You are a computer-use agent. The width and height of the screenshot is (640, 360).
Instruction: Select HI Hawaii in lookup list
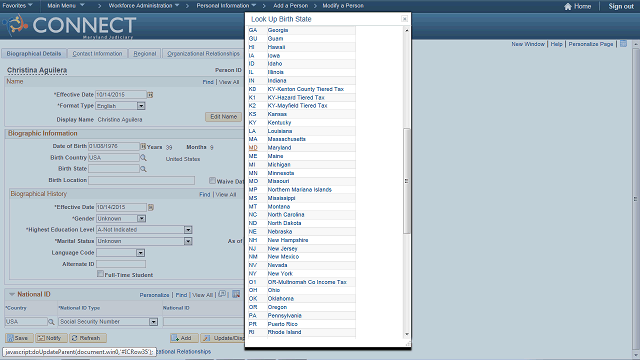(251, 47)
